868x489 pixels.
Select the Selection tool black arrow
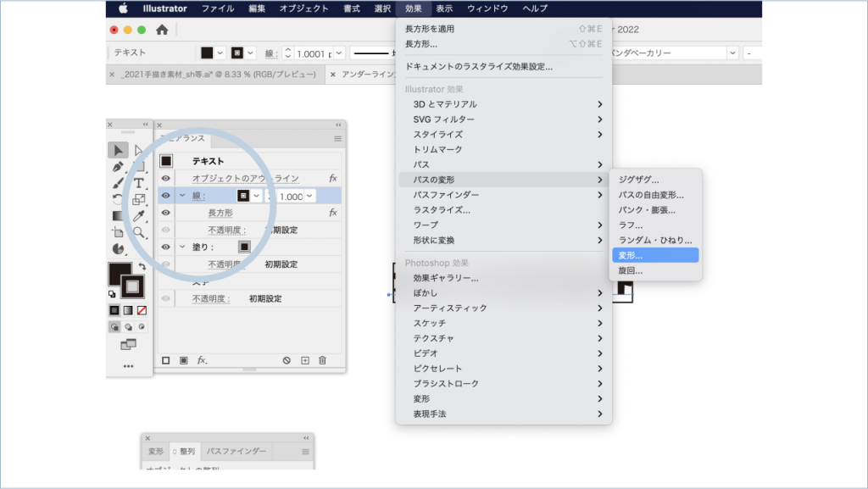click(x=118, y=150)
